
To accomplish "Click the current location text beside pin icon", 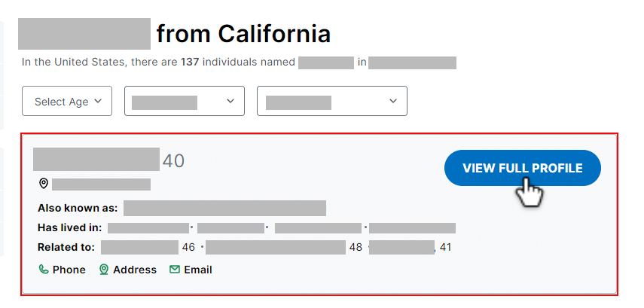I will [x=101, y=184].
